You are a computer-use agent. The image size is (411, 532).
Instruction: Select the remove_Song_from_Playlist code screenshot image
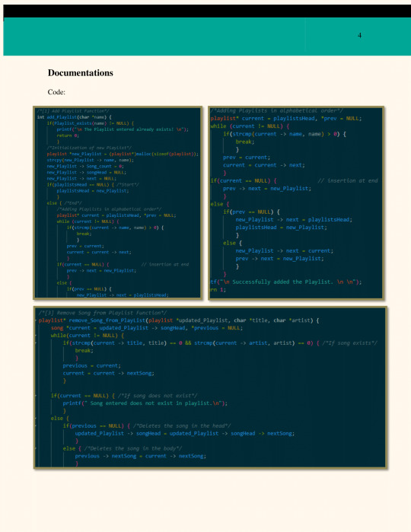coord(210,387)
